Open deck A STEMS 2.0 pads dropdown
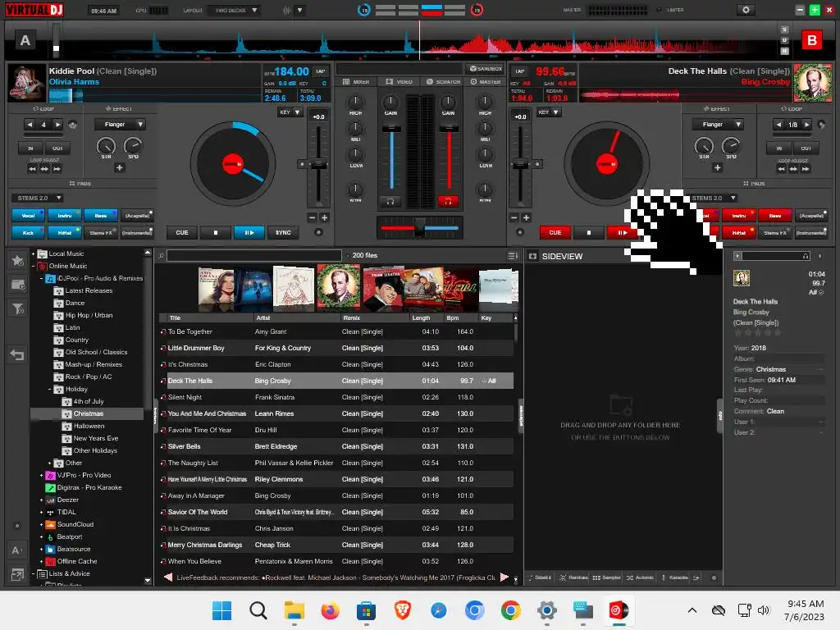Viewport: 840px width, 630px height. (37, 199)
